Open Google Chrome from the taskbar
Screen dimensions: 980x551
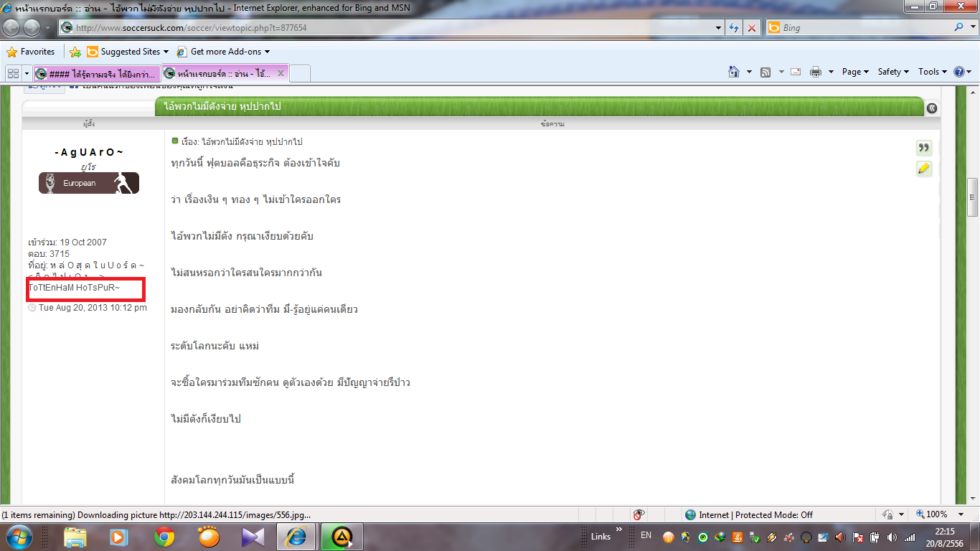point(164,537)
